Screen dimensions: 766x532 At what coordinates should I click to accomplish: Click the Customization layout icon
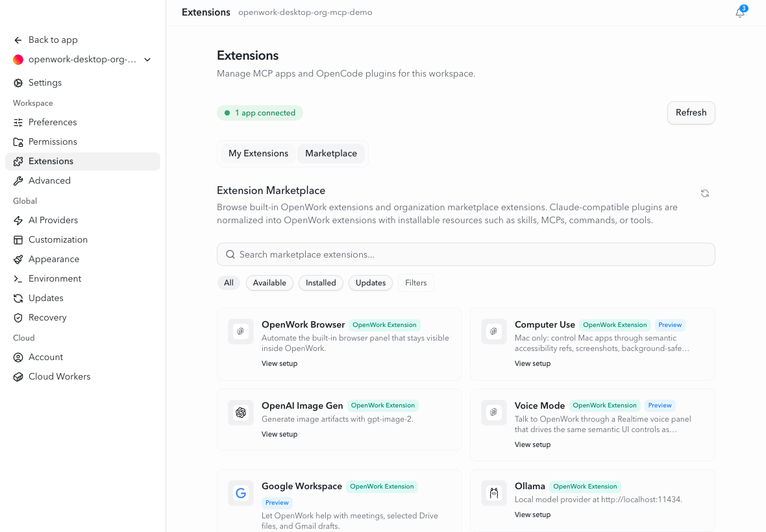(x=18, y=240)
